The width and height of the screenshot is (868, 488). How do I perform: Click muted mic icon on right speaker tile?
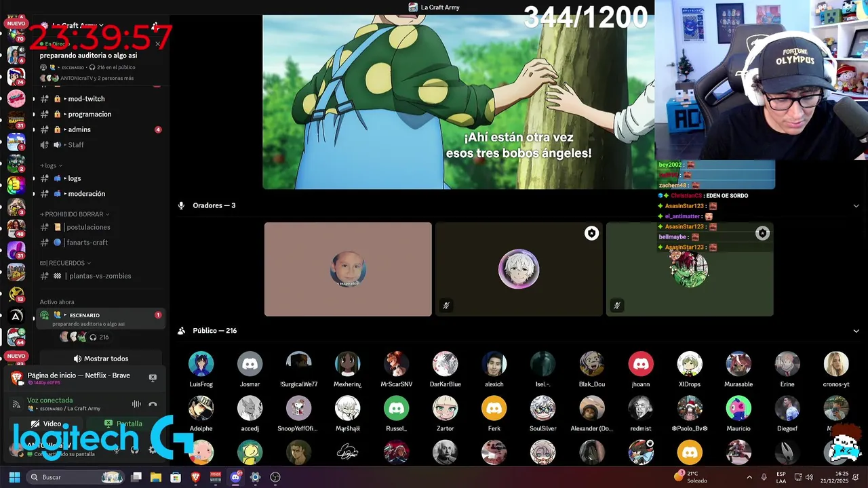(x=616, y=306)
